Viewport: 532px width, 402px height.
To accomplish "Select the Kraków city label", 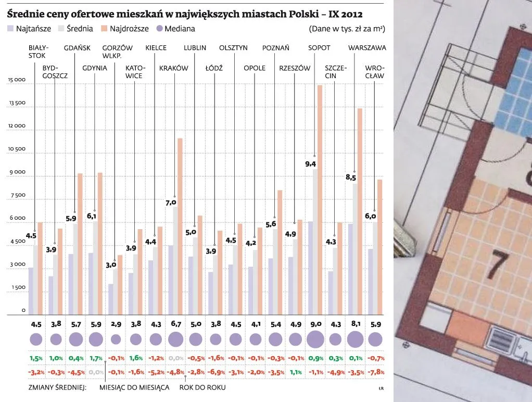I will tap(174, 68).
